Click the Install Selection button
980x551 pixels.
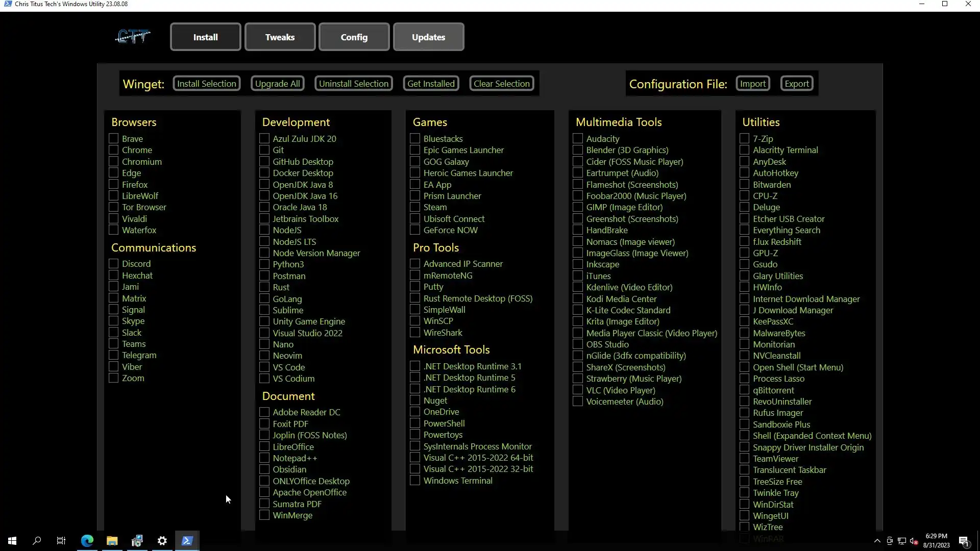coord(207,84)
